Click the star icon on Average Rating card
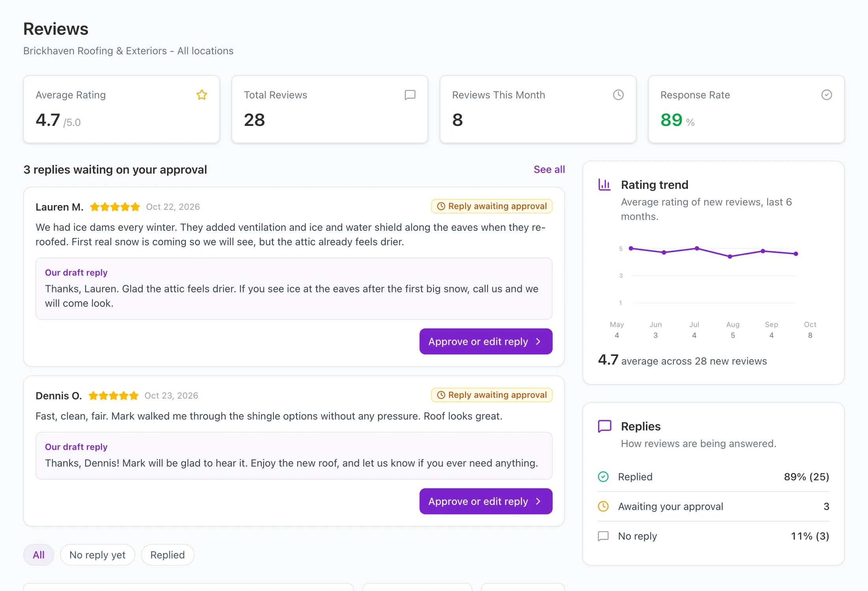 (x=202, y=95)
